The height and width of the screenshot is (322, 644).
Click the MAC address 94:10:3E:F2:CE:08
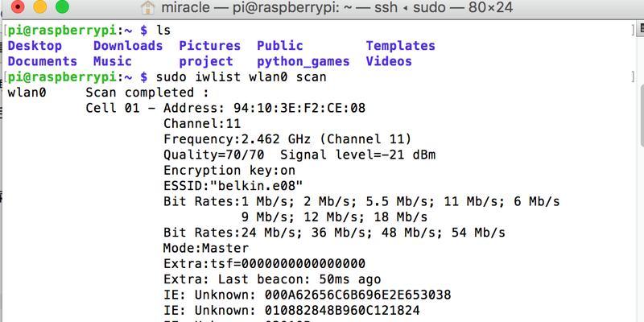point(299,108)
